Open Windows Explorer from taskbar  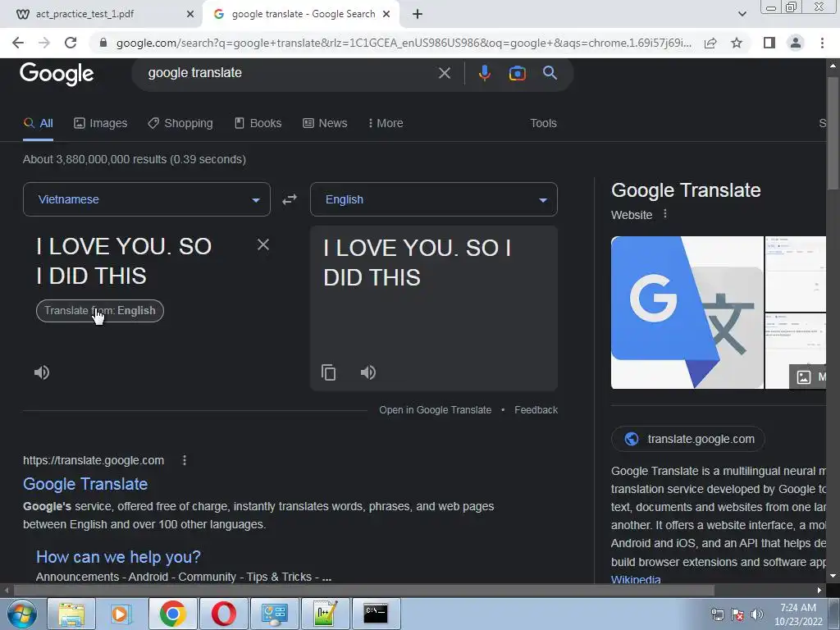click(x=71, y=614)
